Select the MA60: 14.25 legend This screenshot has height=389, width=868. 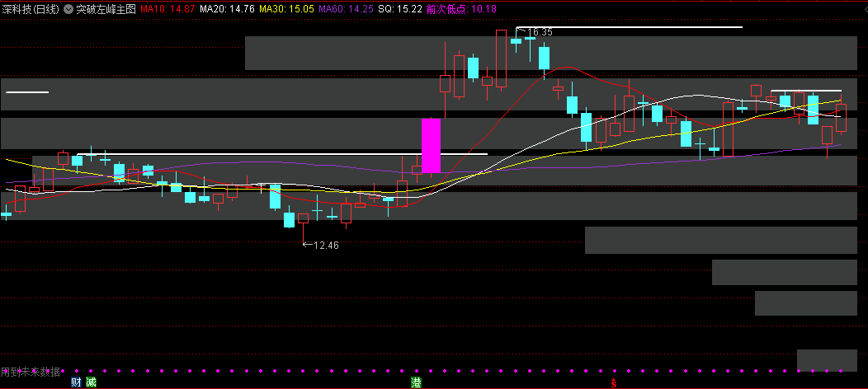(346, 9)
